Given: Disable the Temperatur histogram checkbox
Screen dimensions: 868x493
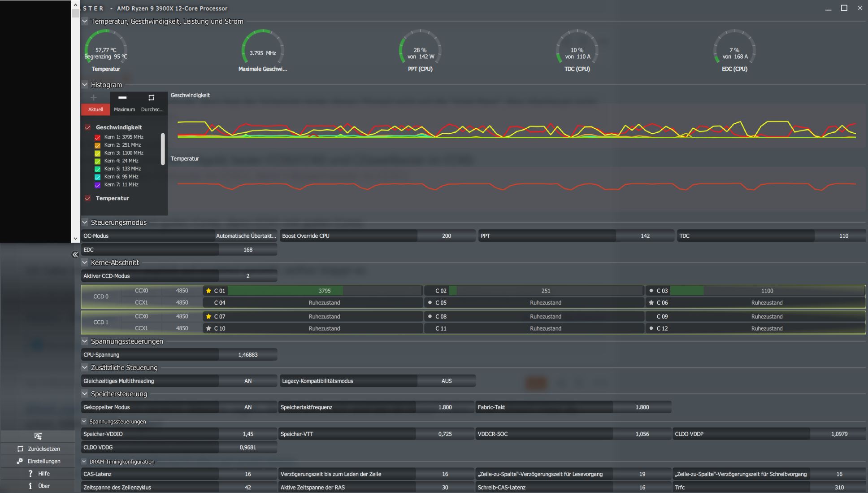Looking at the screenshot, I should pyautogui.click(x=88, y=198).
